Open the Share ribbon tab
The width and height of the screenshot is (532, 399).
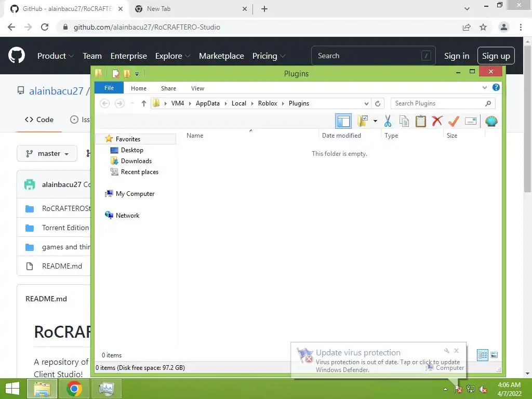pyautogui.click(x=168, y=88)
